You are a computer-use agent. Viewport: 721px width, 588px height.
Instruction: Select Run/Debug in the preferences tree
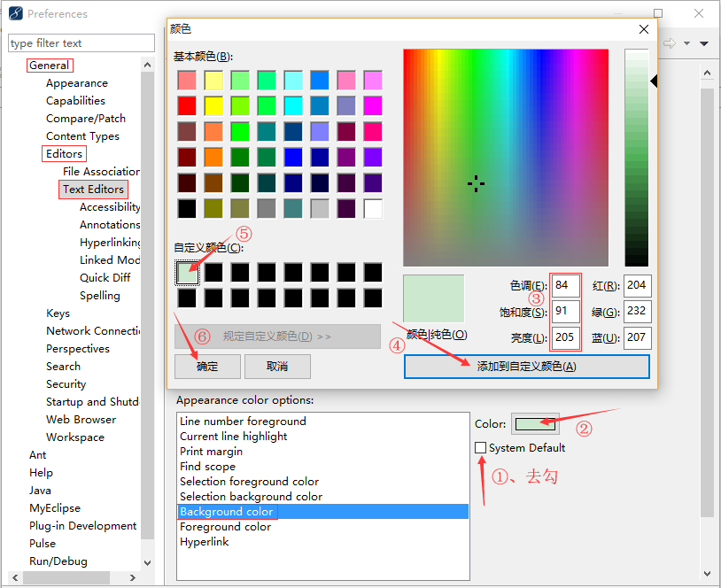click(58, 561)
